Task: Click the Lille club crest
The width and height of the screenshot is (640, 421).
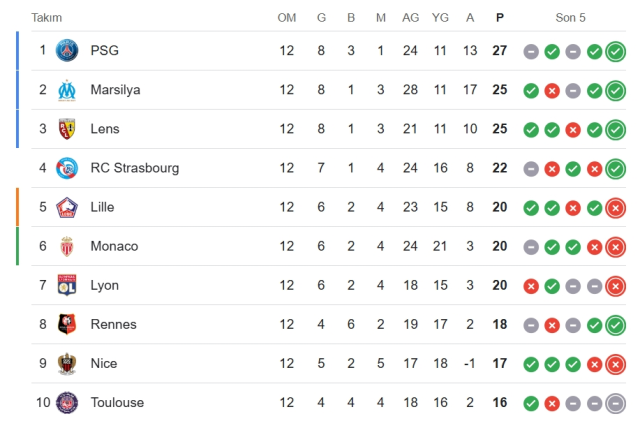Action: coord(67,207)
